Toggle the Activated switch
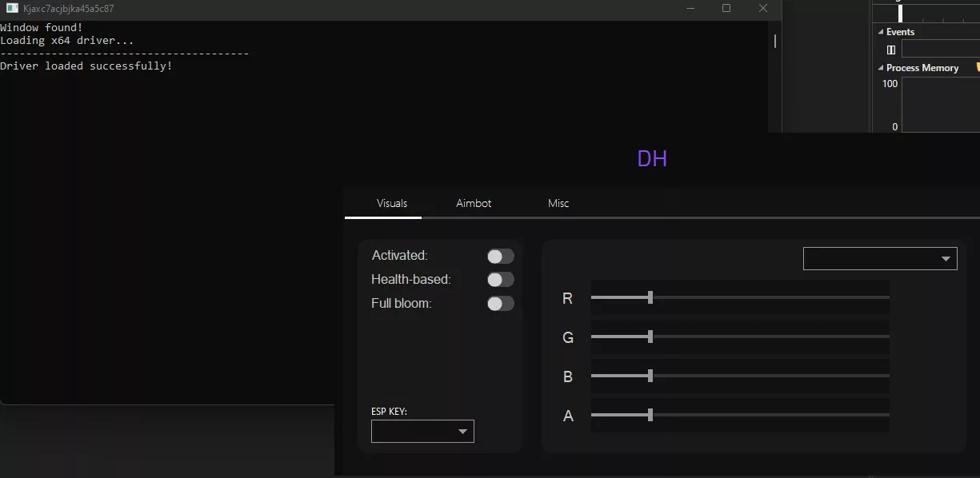This screenshot has height=478, width=980. 500,256
